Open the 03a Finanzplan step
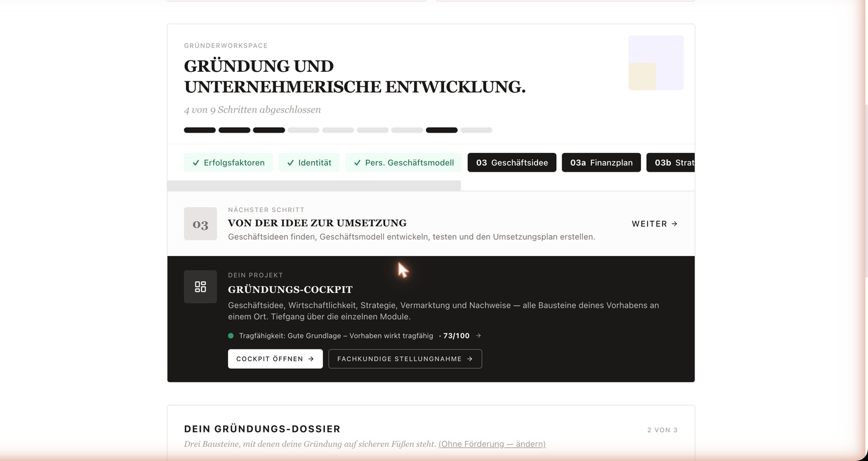Screen dimensions: 868x461 point(601,163)
